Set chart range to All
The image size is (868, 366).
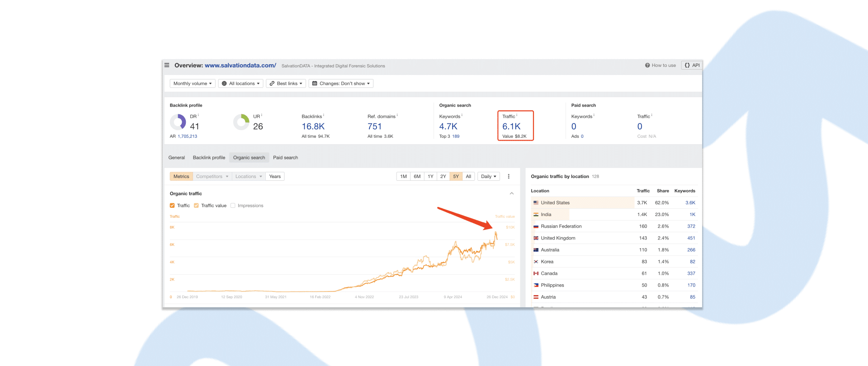pyautogui.click(x=468, y=177)
